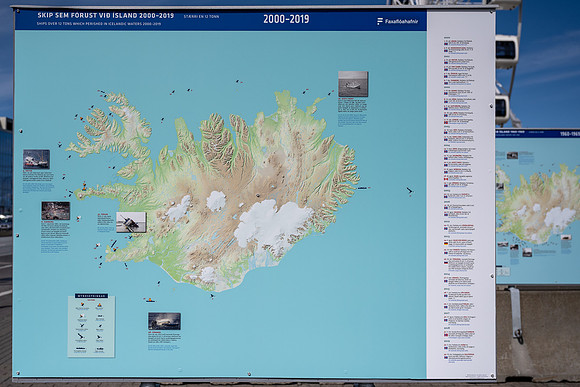The width and height of the screenshot is (580, 387).
Task: Click the 'STÆRRI EN 12 TONN' label
Action: (x=201, y=17)
